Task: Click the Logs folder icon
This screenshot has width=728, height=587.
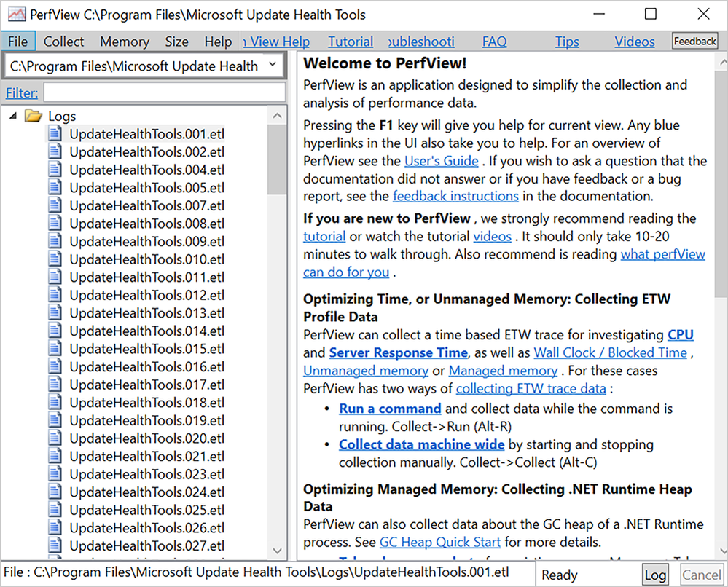Action: coord(34,116)
